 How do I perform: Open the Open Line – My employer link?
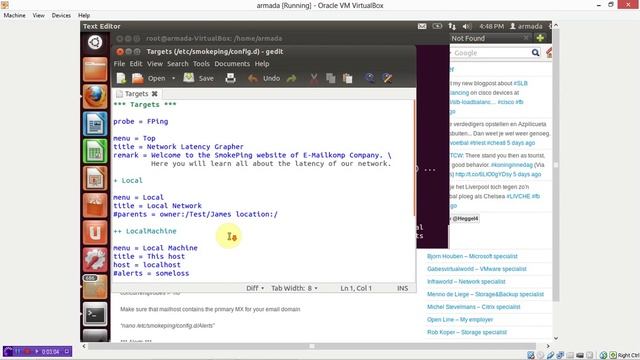click(x=460, y=320)
